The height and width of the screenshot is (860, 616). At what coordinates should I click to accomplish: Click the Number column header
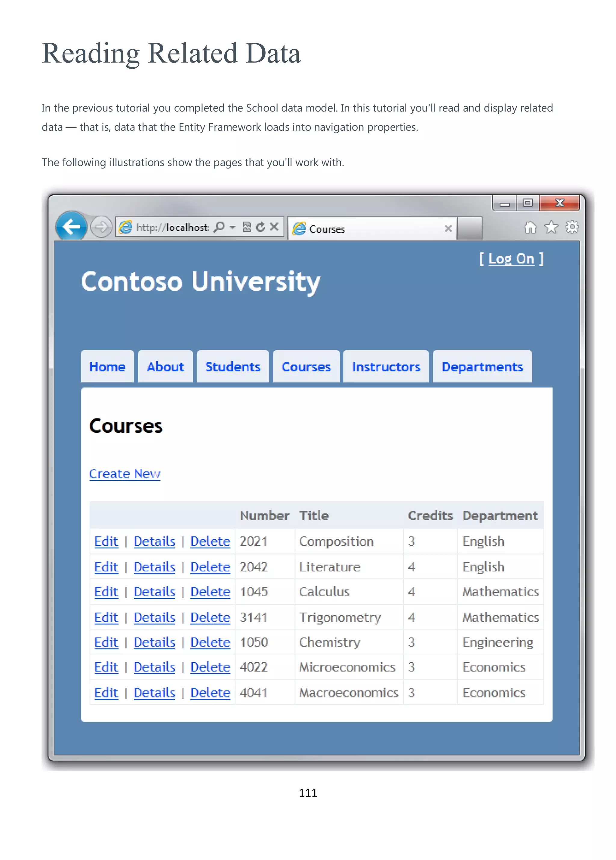[x=265, y=516]
